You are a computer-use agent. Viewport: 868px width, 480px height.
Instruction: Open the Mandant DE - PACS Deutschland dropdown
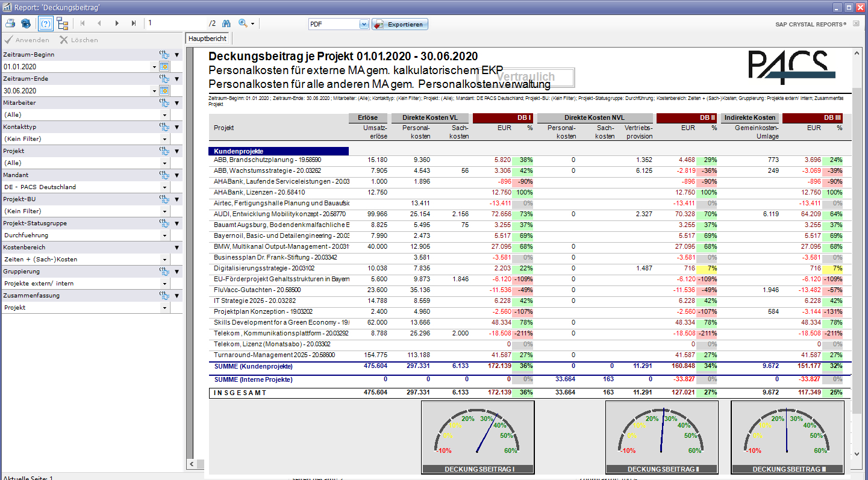click(x=164, y=187)
